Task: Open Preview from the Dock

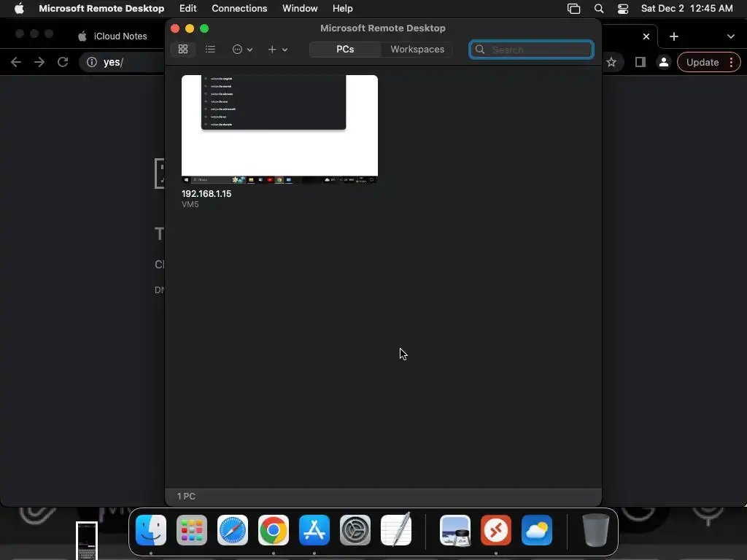Action: pyautogui.click(x=455, y=530)
